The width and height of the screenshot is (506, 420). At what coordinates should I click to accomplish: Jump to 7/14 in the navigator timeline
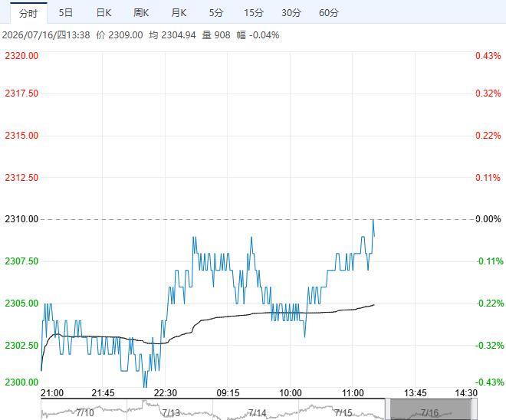coord(257,412)
